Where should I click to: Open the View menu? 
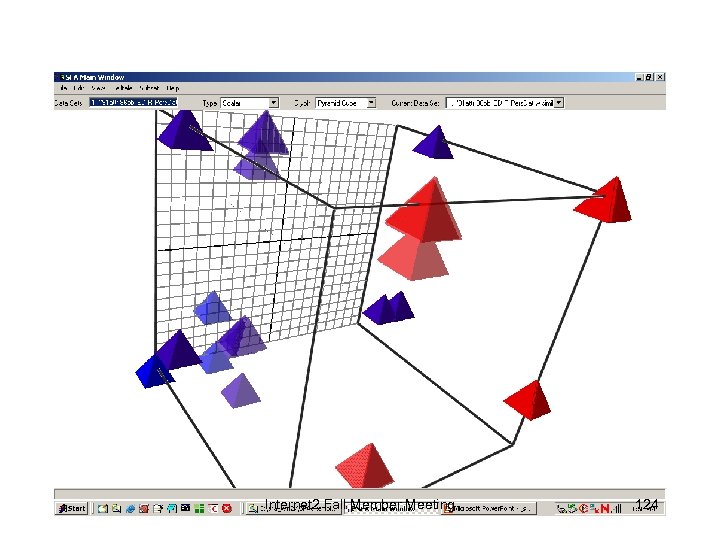click(98, 88)
